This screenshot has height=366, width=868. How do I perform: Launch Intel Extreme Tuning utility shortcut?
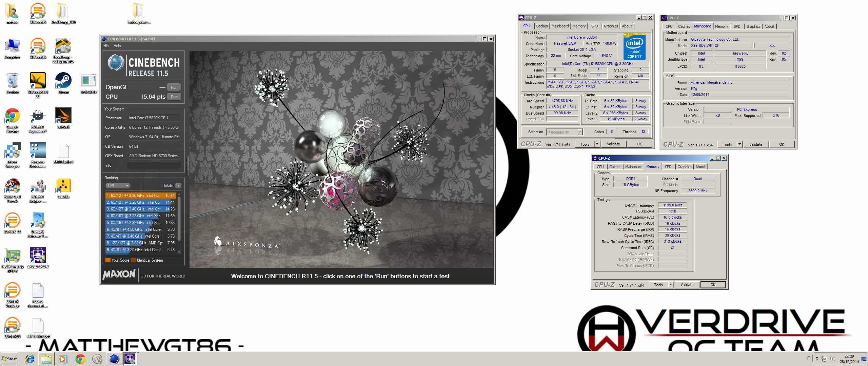coord(38,225)
